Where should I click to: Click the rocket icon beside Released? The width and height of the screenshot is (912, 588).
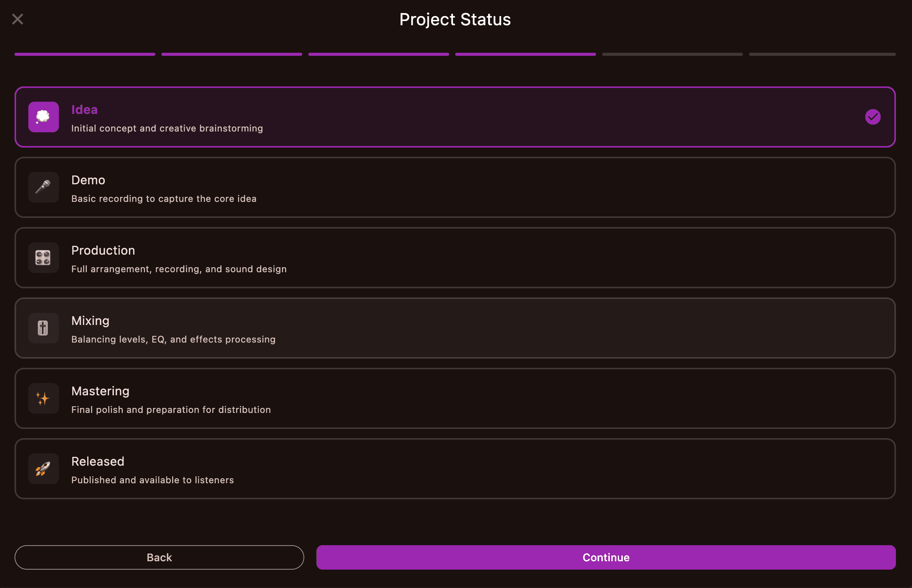[43, 469]
